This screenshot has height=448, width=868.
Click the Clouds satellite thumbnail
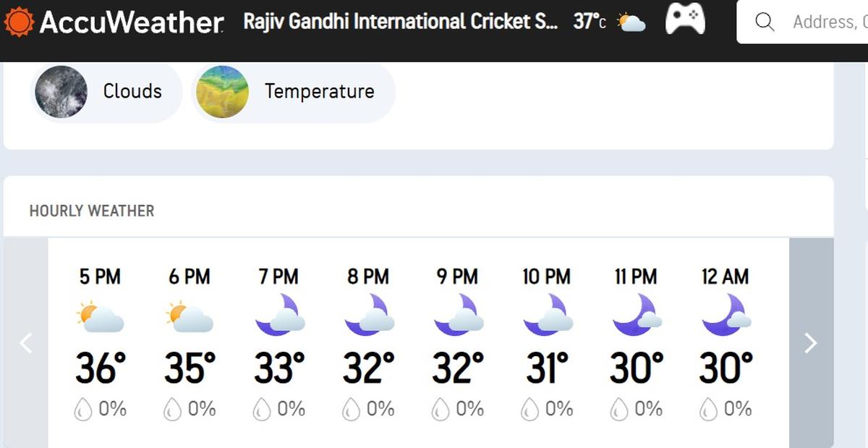tap(61, 92)
